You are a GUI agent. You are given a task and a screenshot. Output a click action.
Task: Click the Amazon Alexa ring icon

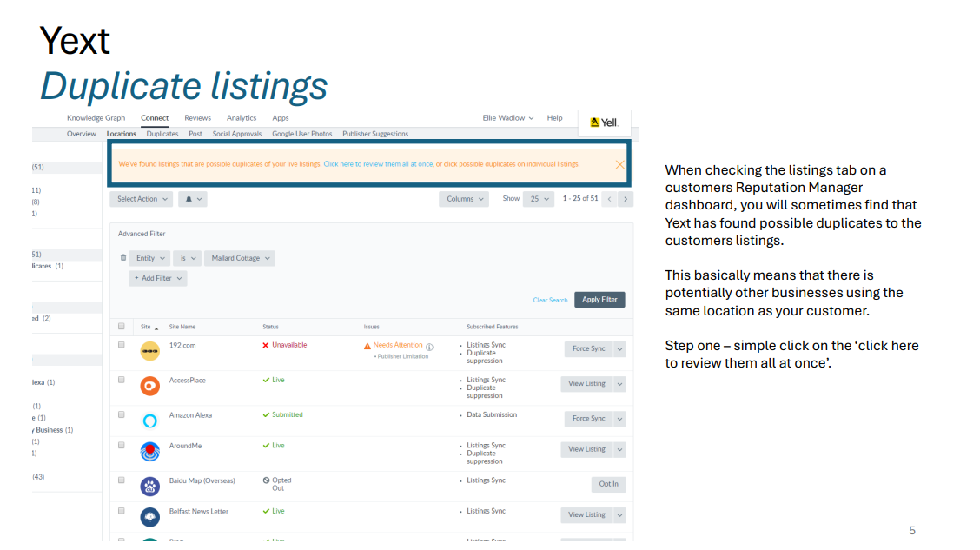pyautogui.click(x=149, y=421)
